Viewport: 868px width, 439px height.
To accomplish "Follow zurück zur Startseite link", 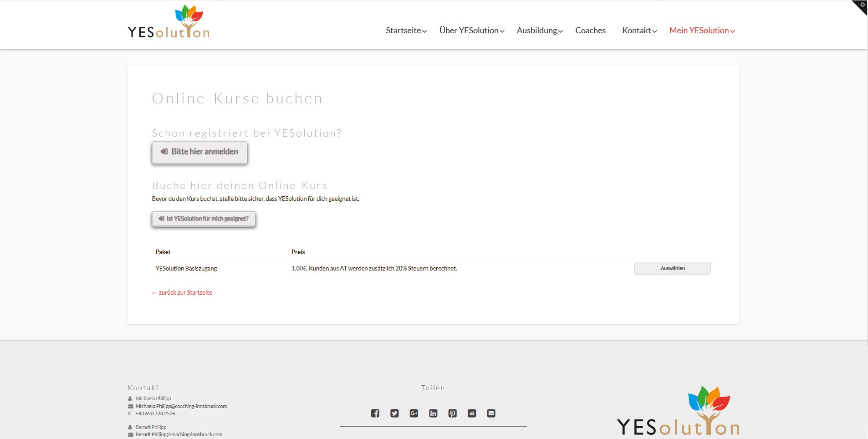I will [x=182, y=292].
